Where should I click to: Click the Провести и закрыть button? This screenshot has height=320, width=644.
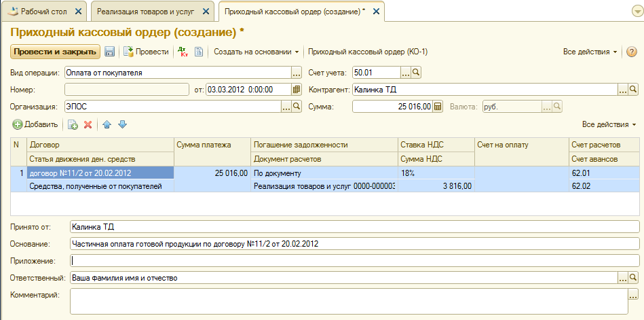click(55, 52)
